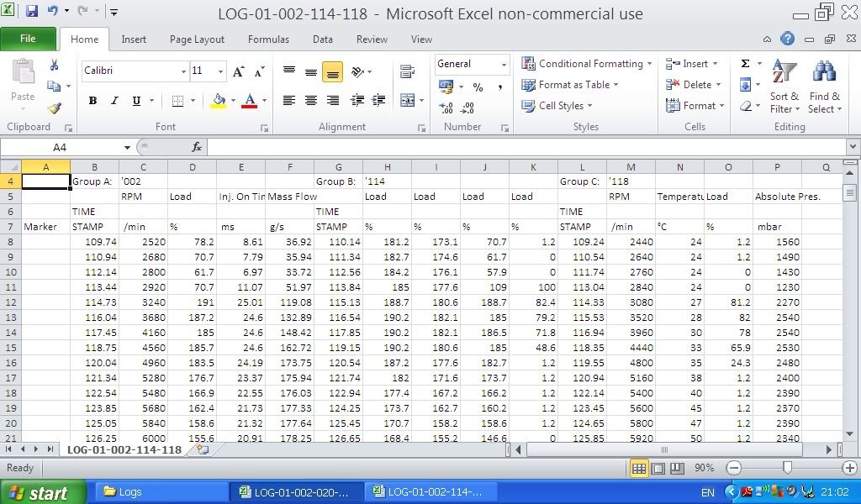Expand the General number format dropdown

(x=504, y=65)
